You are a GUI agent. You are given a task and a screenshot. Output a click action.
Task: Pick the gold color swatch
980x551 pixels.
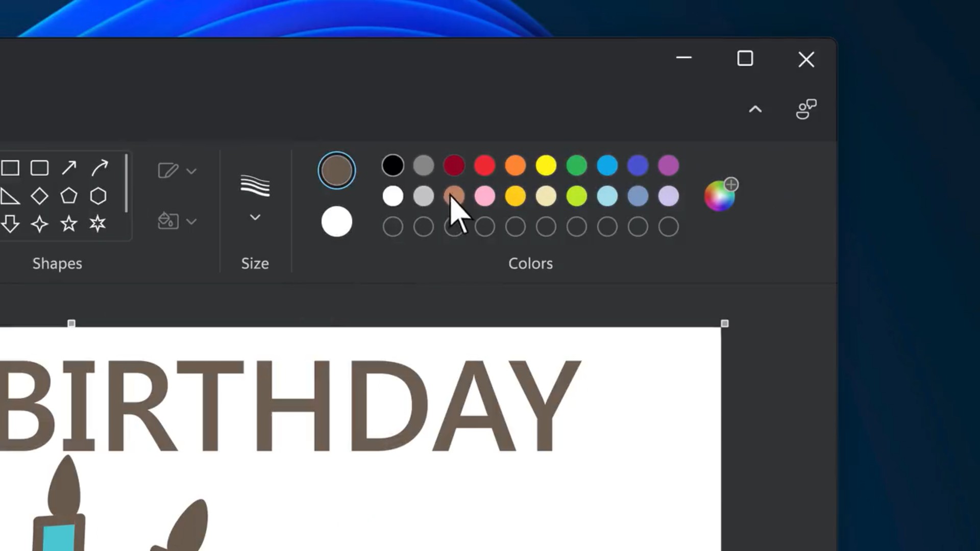pyautogui.click(x=516, y=196)
